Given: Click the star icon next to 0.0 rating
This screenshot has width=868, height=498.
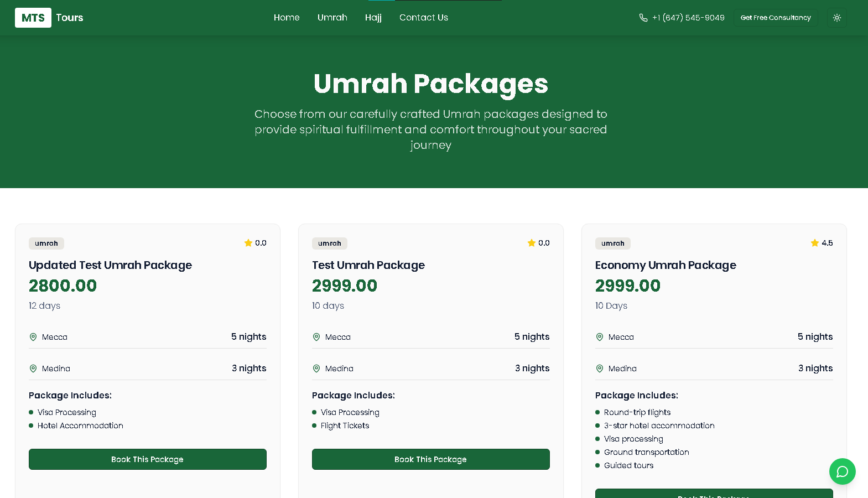Looking at the screenshot, I should pyautogui.click(x=248, y=242).
